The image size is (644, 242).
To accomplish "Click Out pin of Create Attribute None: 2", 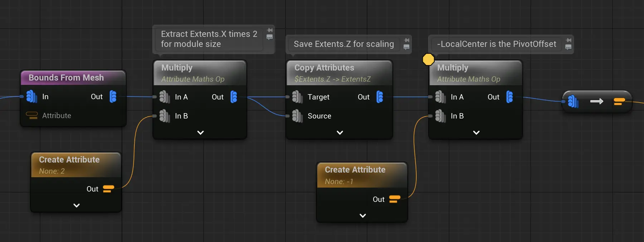I will [x=108, y=189].
